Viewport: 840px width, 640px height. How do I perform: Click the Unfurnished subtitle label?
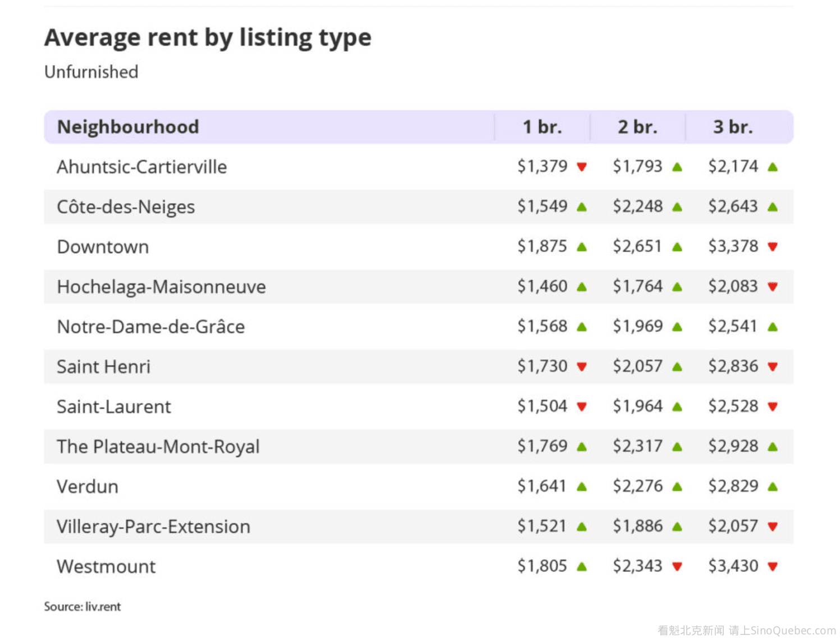(x=91, y=72)
